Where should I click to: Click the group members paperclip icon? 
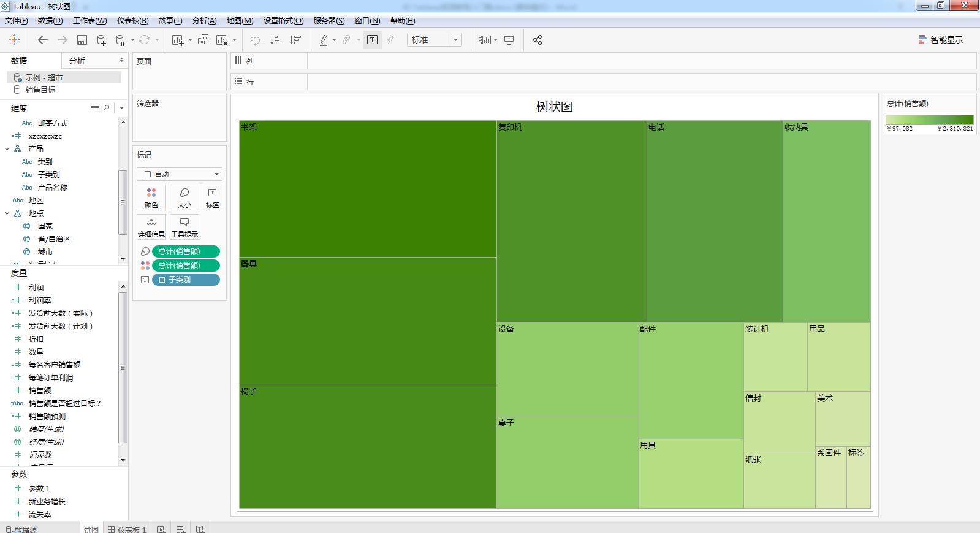point(346,40)
